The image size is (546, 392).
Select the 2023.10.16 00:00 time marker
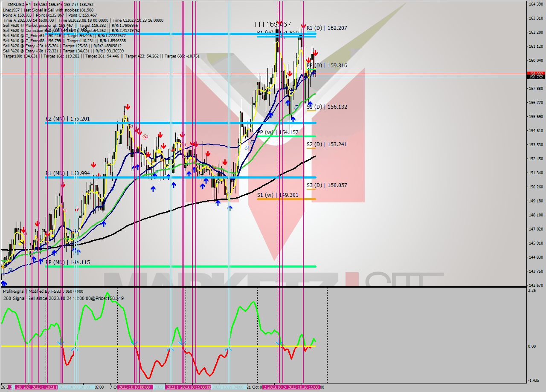195,387
